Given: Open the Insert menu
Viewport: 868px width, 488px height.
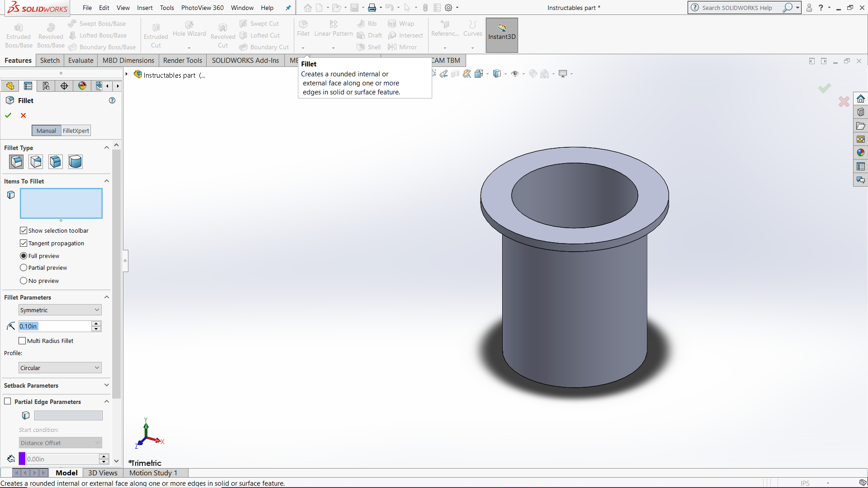Looking at the screenshot, I should click(x=145, y=8).
